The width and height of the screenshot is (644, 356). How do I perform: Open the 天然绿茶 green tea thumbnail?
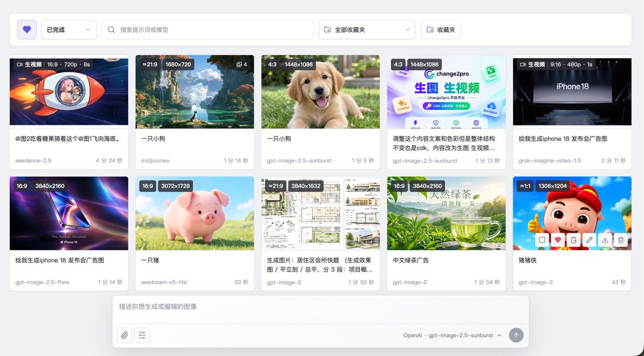point(447,213)
